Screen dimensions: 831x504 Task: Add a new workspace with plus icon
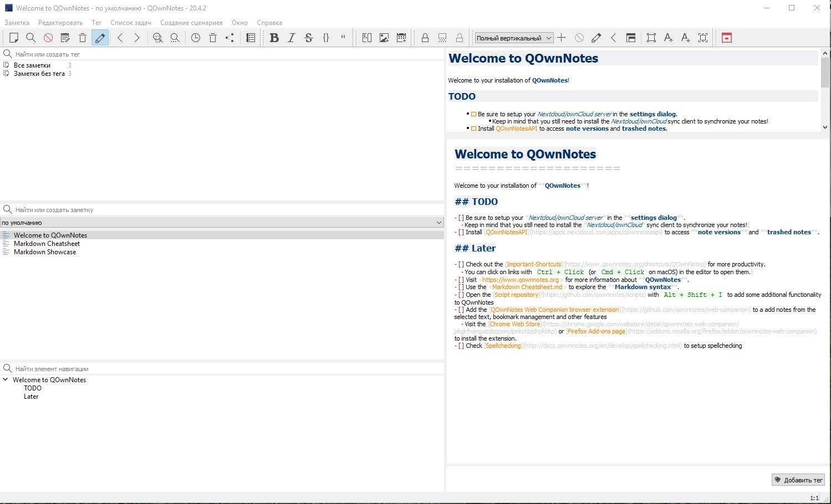(x=562, y=38)
